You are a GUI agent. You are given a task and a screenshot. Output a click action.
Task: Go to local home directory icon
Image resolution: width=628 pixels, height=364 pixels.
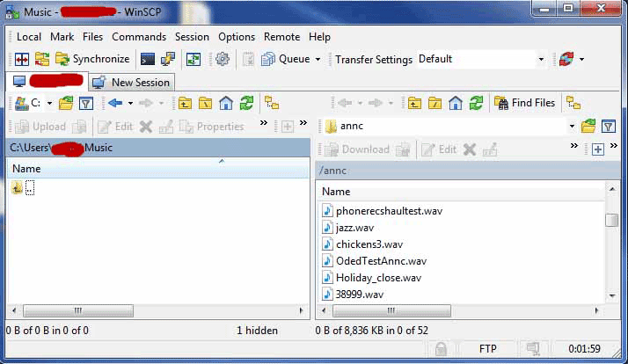click(226, 103)
